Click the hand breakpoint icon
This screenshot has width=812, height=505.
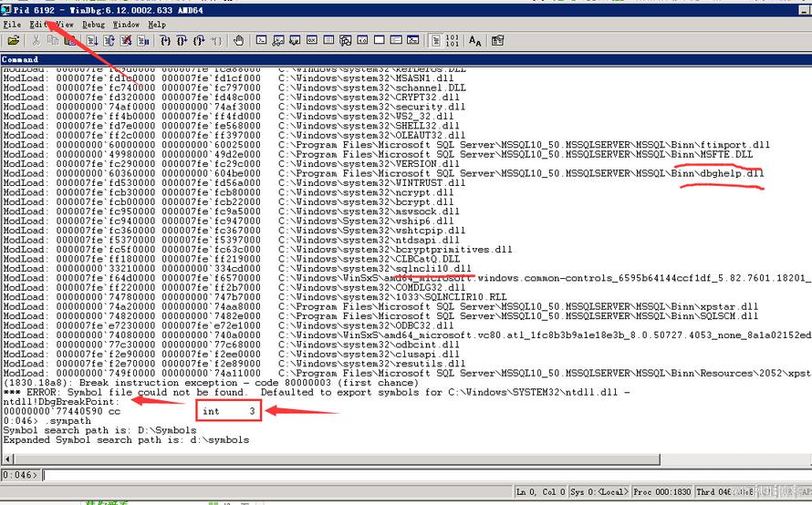(238, 40)
